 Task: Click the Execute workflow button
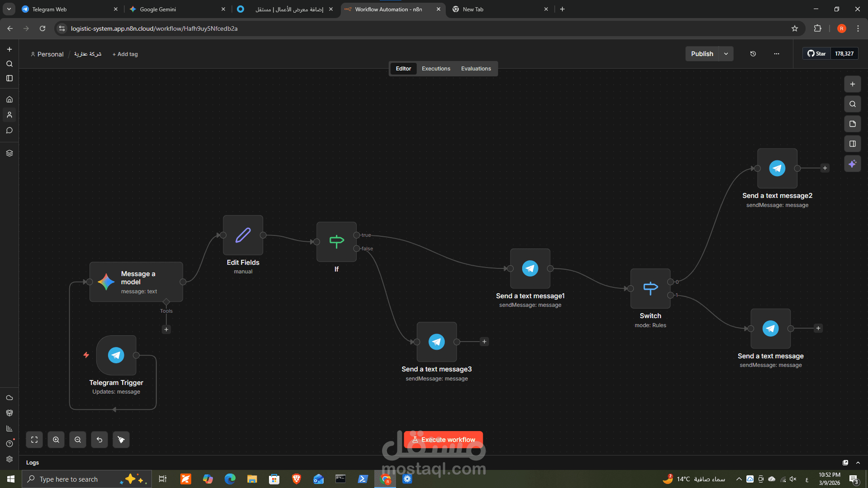pos(443,440)
